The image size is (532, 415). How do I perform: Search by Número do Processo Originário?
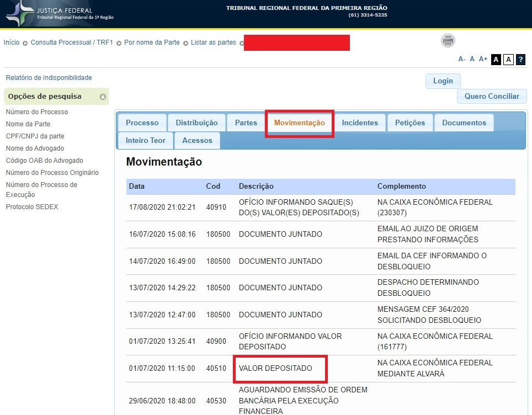52,173
